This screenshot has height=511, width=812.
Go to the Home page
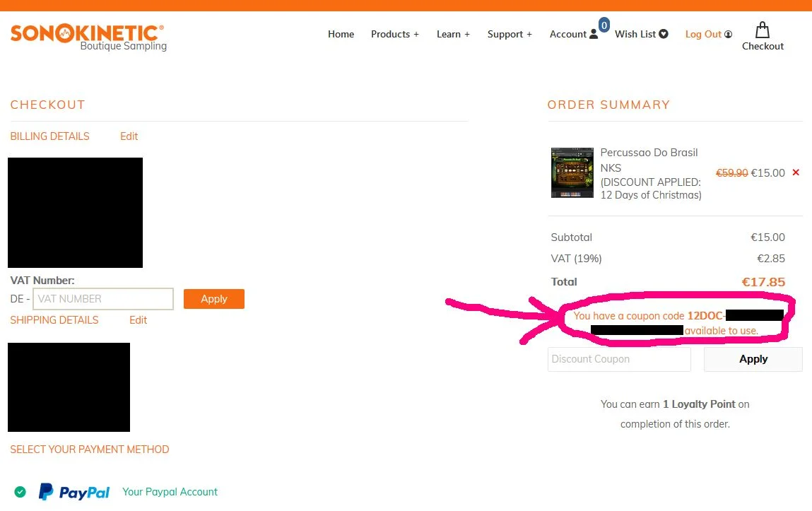(x=341, y=34)
